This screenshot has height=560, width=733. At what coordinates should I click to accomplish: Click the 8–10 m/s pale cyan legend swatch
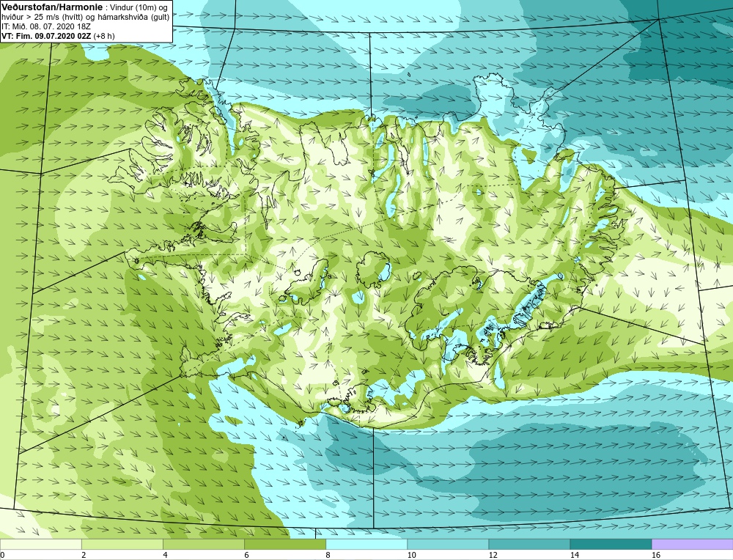(366, 544)
